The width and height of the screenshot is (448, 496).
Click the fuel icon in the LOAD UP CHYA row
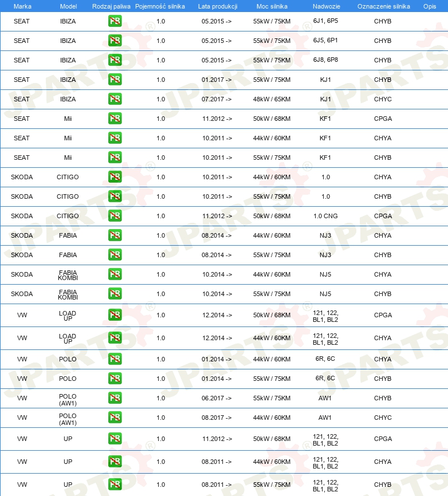tap(115, 337)
